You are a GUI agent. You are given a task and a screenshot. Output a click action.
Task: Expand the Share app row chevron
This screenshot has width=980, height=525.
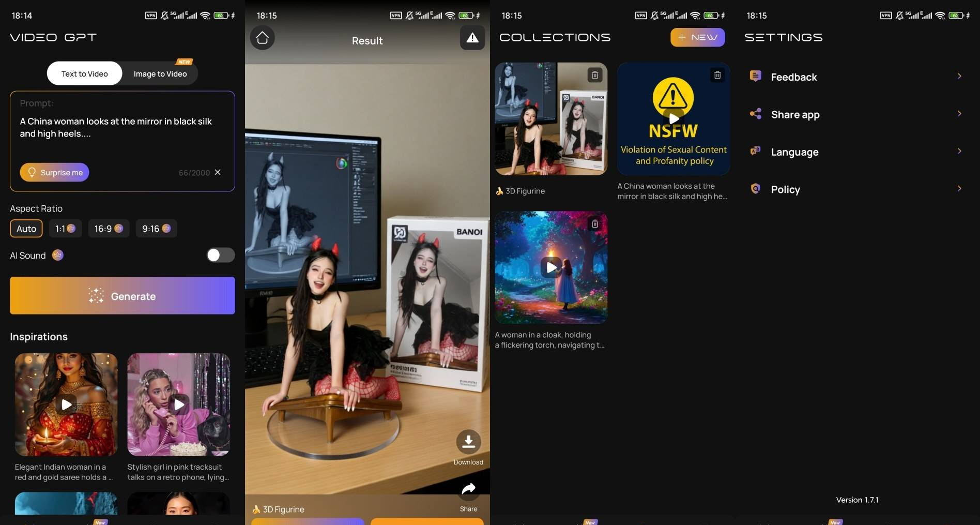click(959, 114)
